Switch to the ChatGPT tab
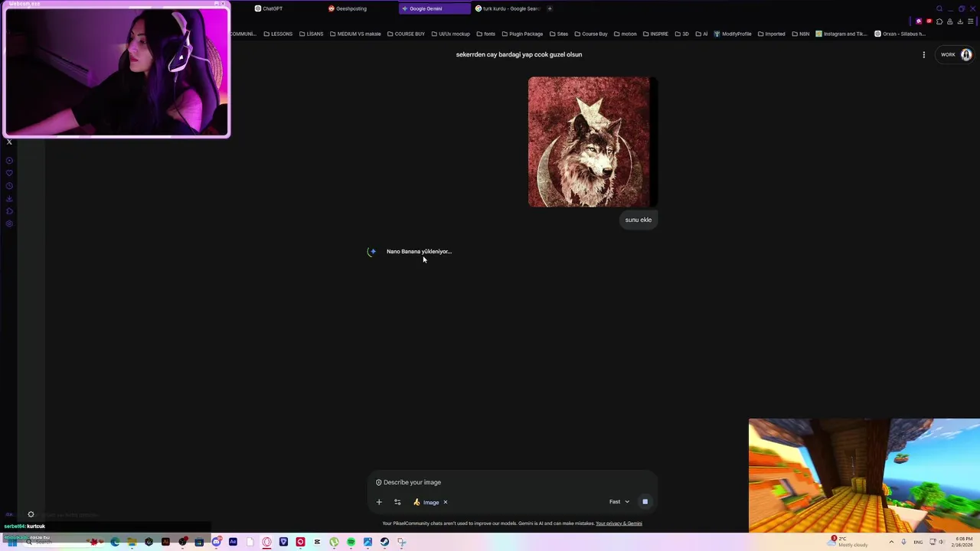This screenshot has height=551, width=980. point(269,8)
